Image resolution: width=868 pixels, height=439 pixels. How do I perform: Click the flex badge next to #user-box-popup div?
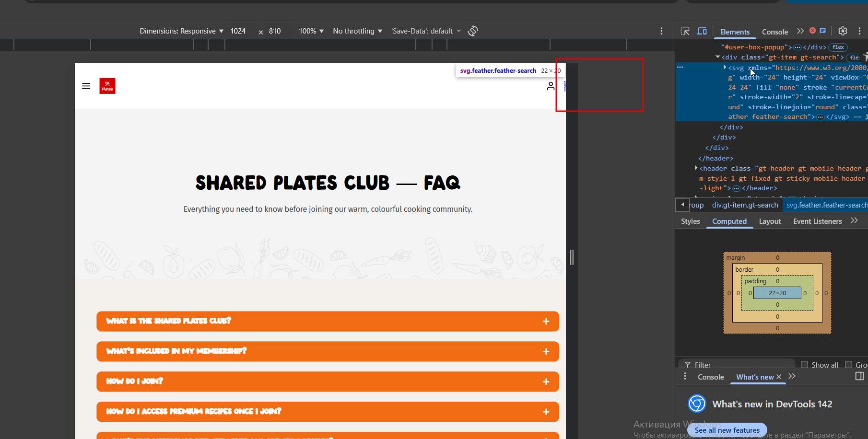838,47
